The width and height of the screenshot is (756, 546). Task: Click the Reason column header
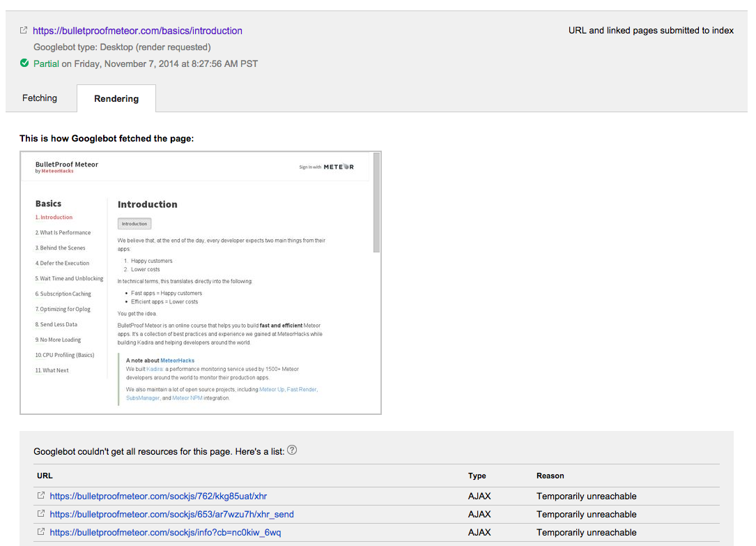click(550, 476)
